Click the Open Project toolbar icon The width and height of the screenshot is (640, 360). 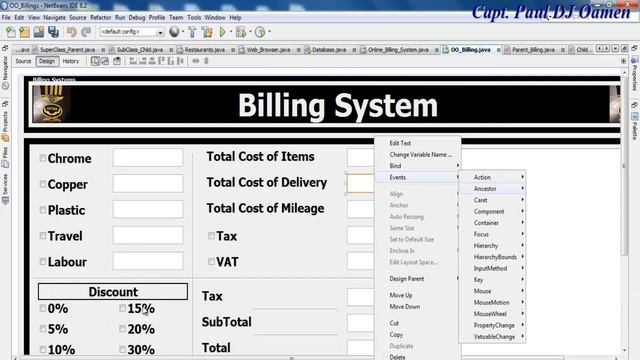click(39, 32)
